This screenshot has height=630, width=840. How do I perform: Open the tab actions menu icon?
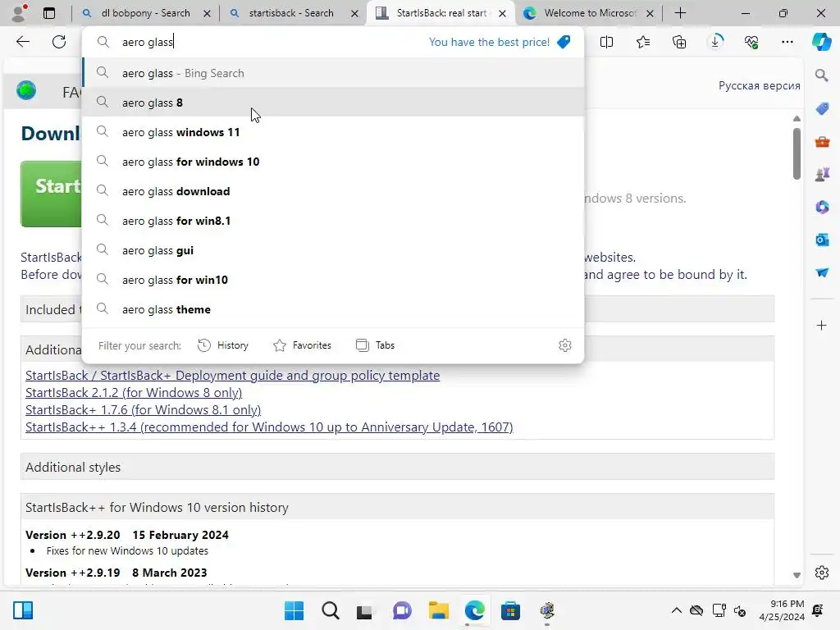48,13
